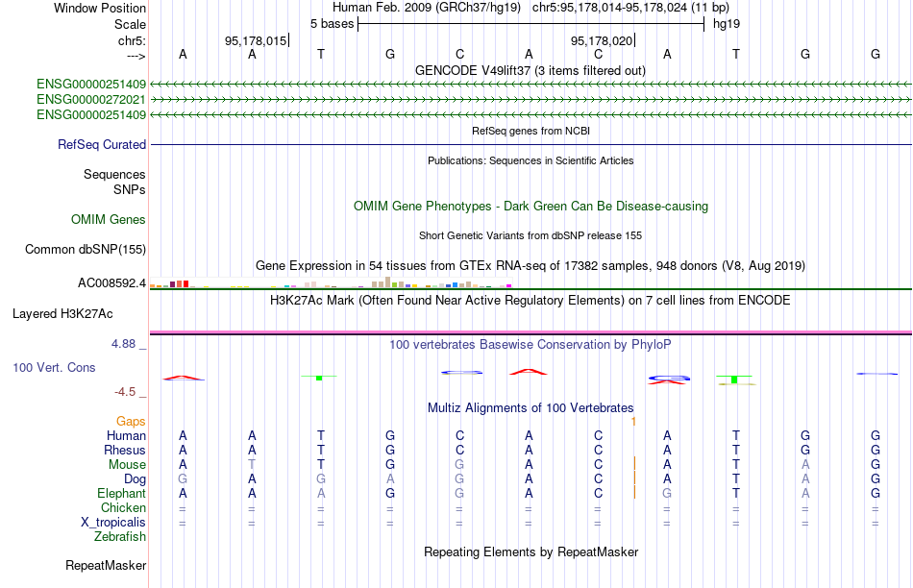
Task: Click the 95,178,015 ruler position marker
Action: (x=257, y=40)
